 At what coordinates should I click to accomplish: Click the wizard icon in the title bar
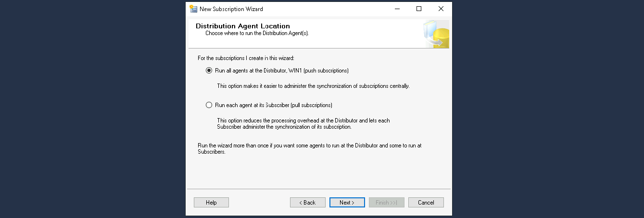click(193, 9)
